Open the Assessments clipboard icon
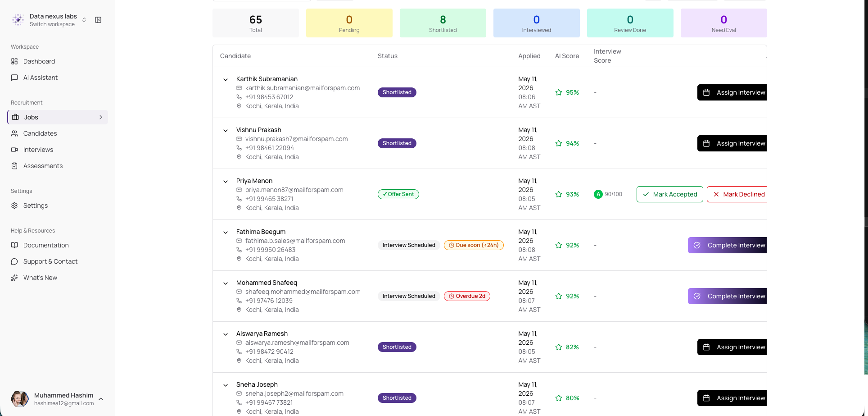Image resolution: width=868 pixels, height=416 pixels. tap(14, 166)
